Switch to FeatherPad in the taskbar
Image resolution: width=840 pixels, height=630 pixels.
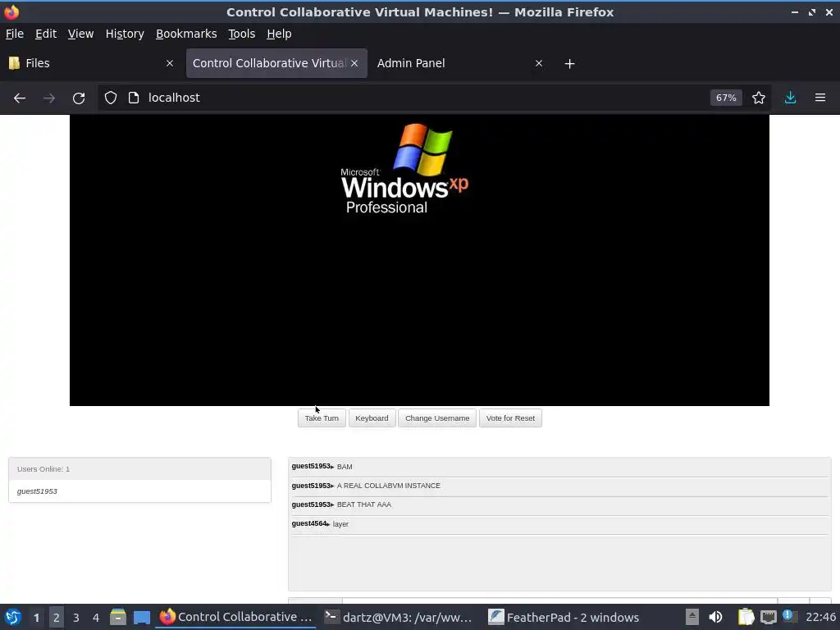pos(564,617)
